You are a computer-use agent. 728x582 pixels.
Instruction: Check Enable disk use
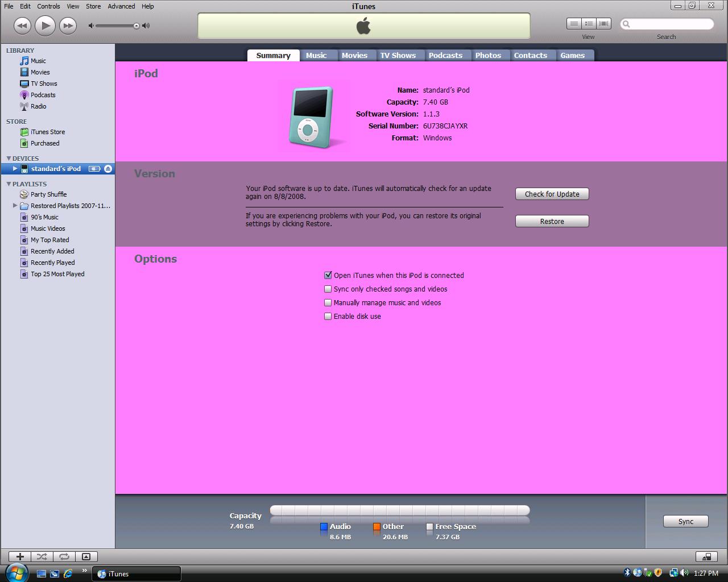328,316
